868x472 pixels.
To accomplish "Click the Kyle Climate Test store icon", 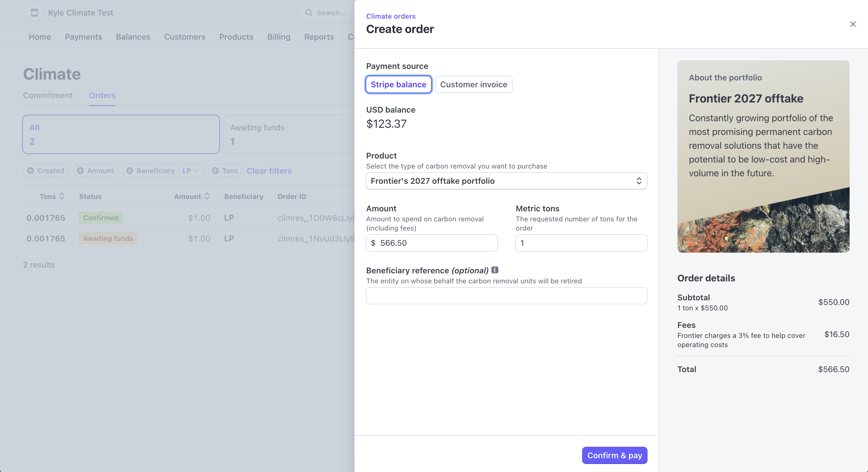I will pos(34,13).
